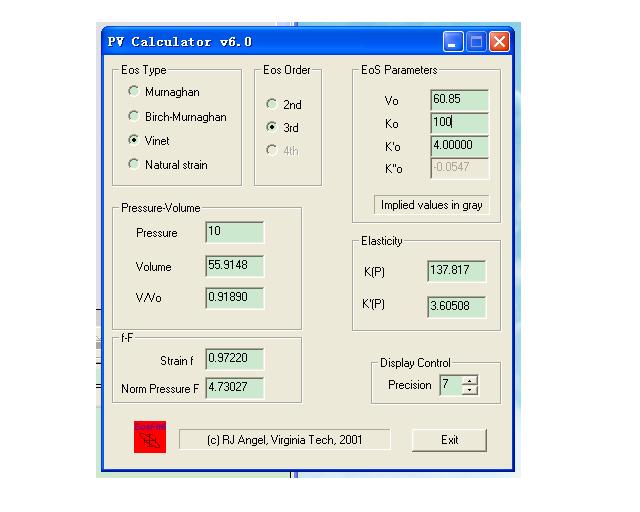Click the disabled maximize button

(476, 42)
